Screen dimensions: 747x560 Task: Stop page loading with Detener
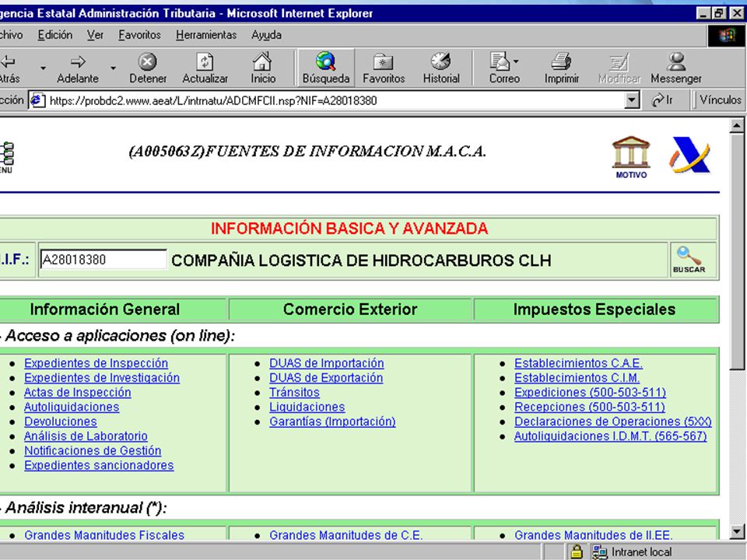tap(148, 68)
